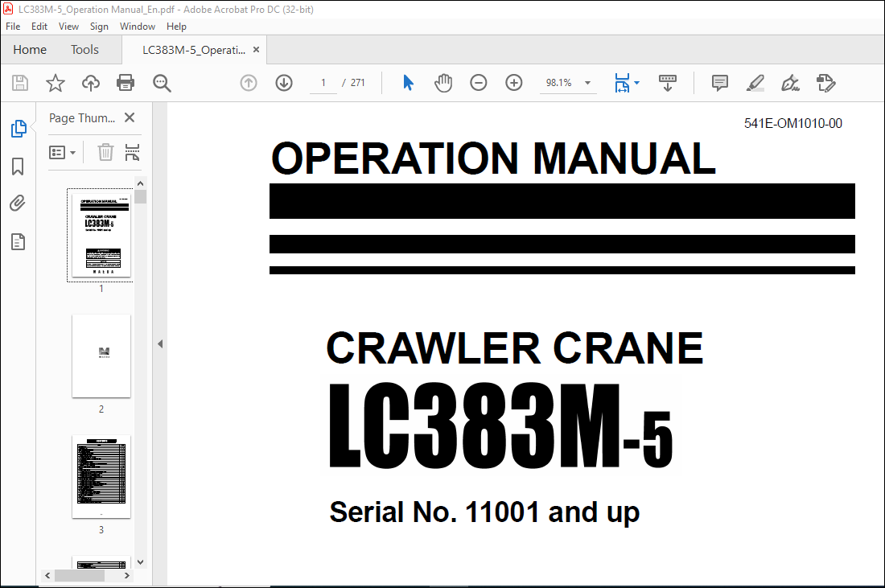Zoom in with plus button

513,83
